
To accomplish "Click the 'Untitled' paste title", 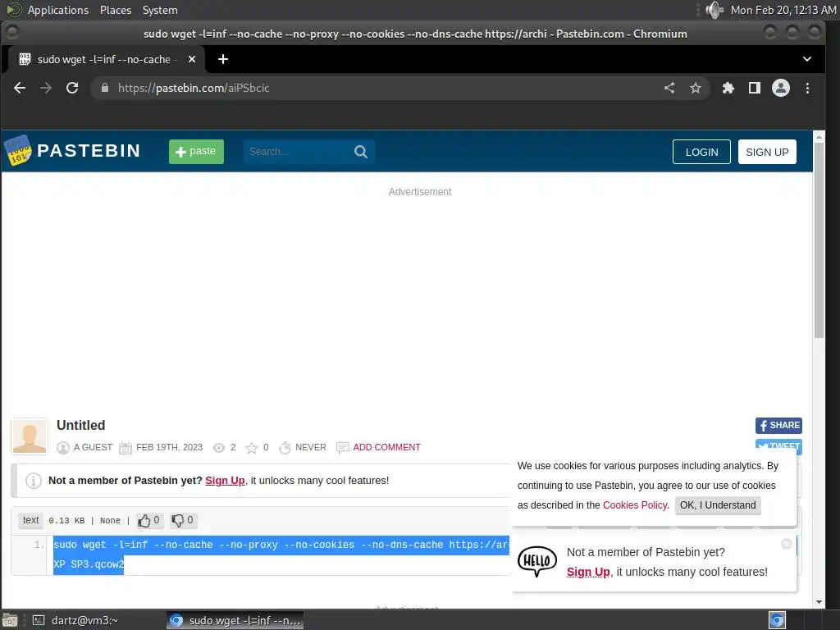I will (81, 426).
